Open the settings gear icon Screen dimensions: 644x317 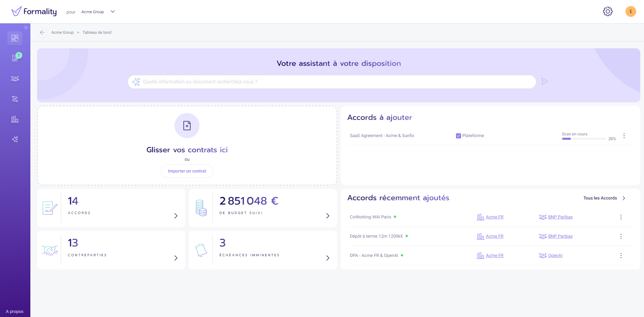608,11
